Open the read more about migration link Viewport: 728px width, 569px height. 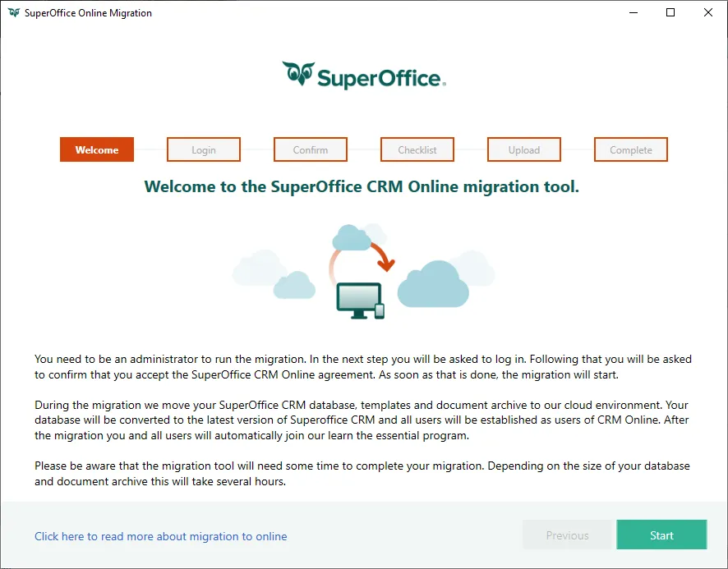(161, 536)
